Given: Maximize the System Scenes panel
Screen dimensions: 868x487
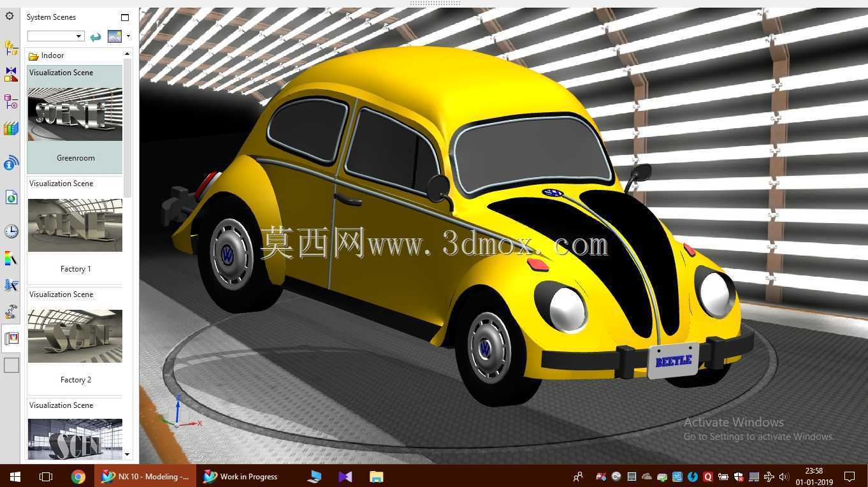Looking at the screenshot, I should [125, 17].
